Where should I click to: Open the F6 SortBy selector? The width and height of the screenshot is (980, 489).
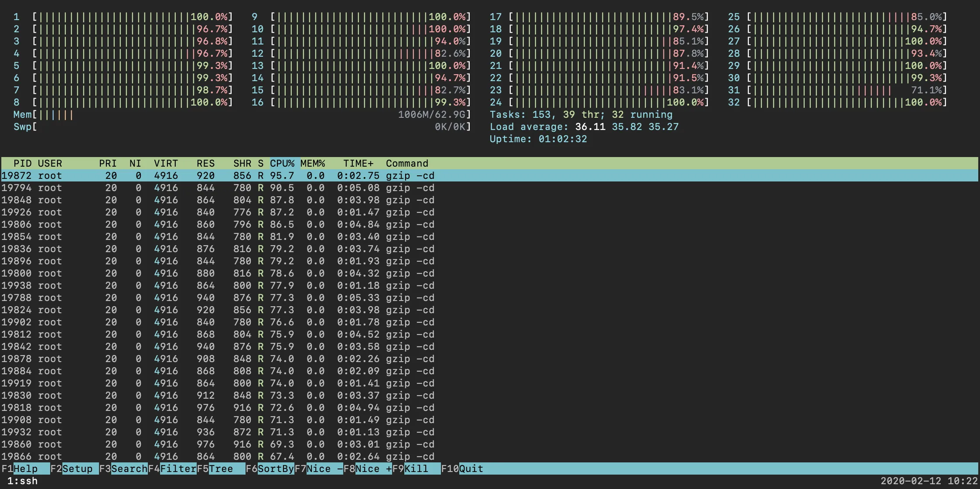[x=275, y=468]
